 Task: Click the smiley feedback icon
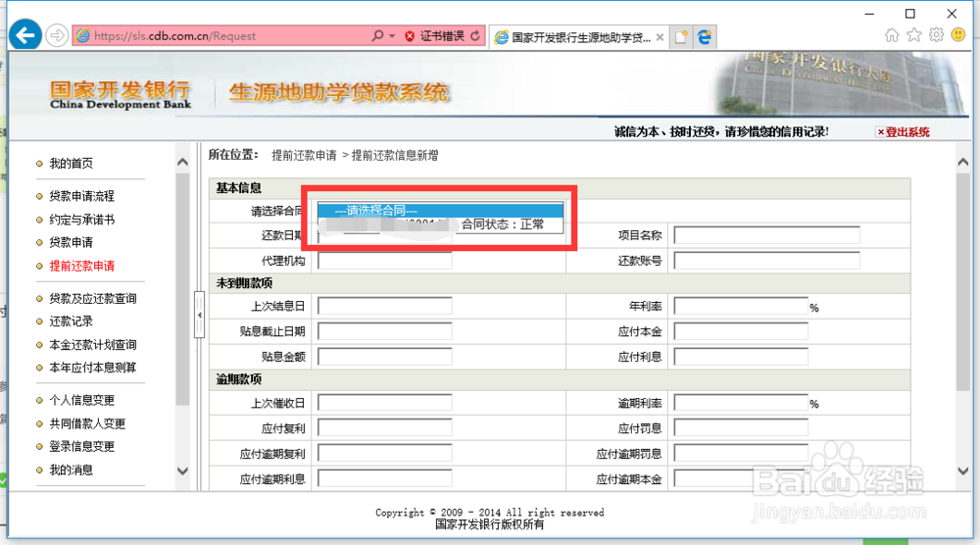click(958, 35)
